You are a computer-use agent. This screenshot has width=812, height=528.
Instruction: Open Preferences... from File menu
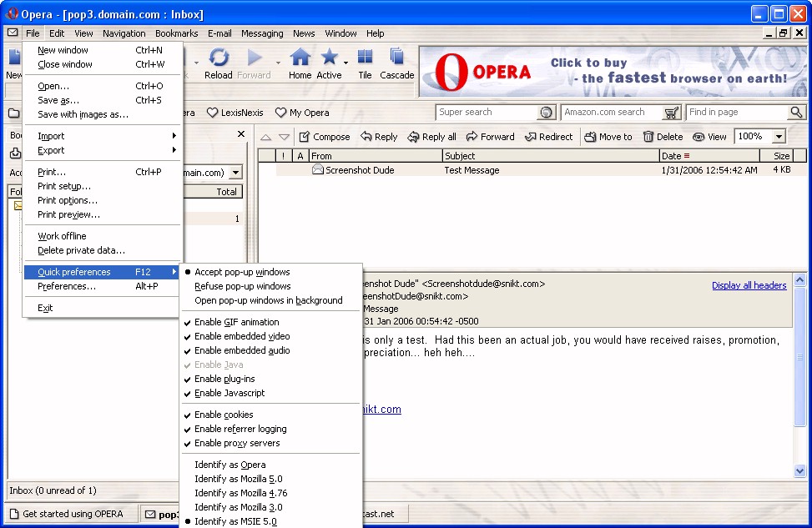point(102,286)
